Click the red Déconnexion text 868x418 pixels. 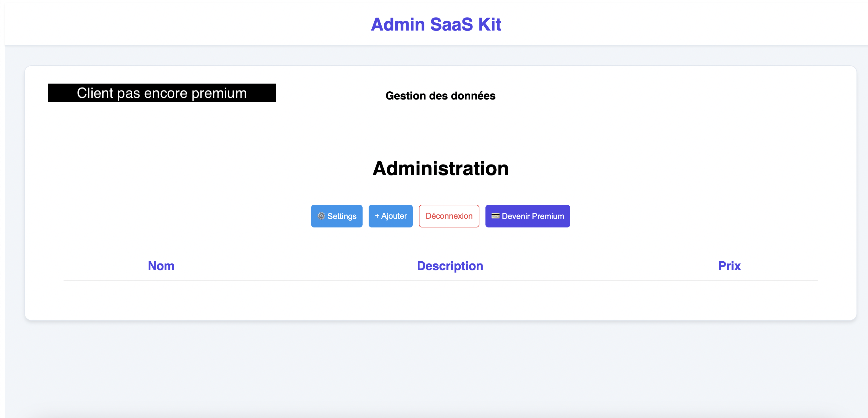[449, 216]
